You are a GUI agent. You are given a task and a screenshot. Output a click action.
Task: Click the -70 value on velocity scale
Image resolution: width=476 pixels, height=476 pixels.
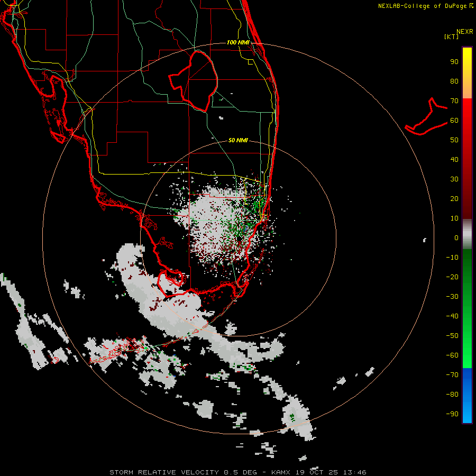[452, 375]
